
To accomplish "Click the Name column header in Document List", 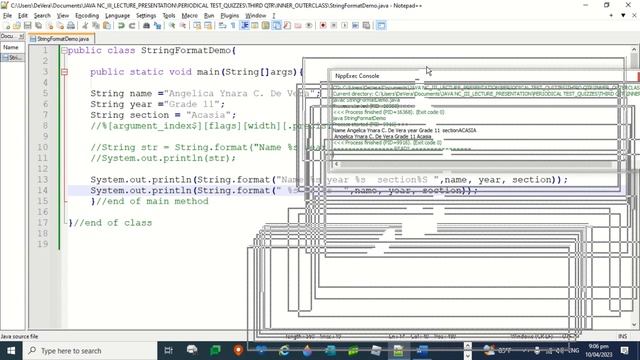I will click(x=12, y=47).
